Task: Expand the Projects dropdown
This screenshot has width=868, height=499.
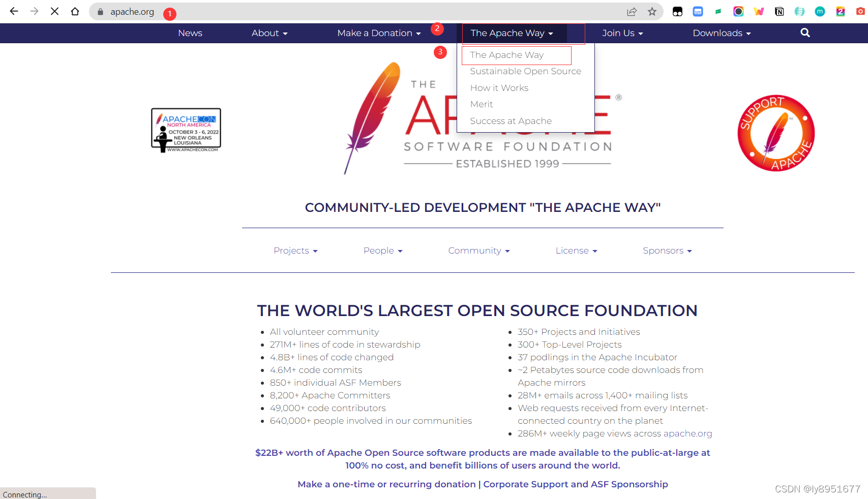Action: click(295, 251)
